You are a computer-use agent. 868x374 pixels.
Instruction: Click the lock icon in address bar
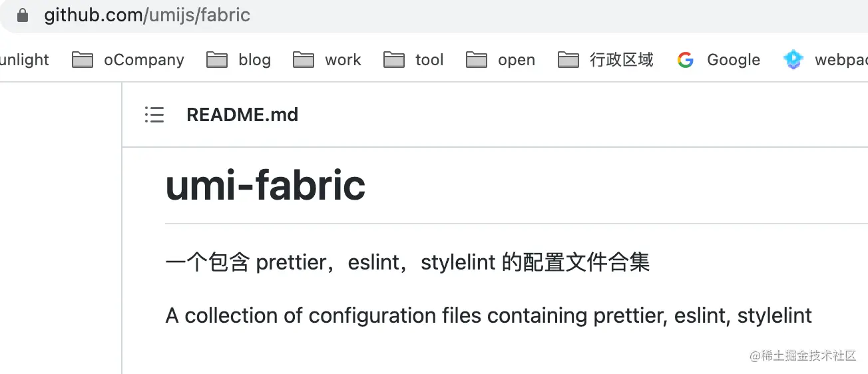23,15
